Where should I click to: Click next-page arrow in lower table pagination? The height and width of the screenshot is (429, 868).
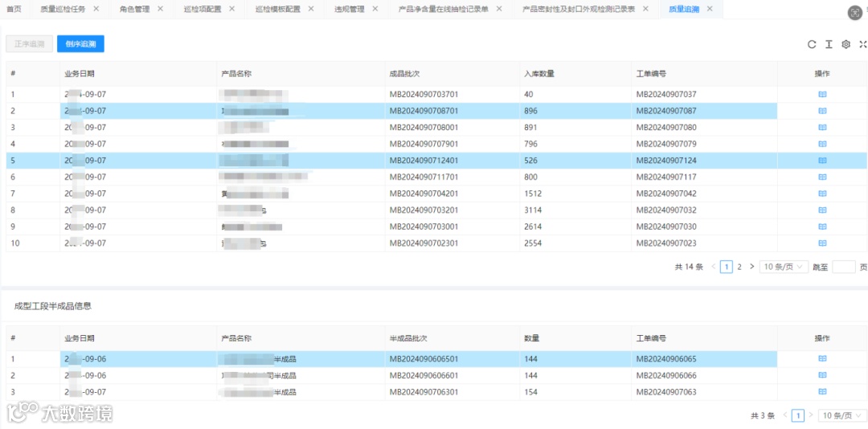(811, 415)
